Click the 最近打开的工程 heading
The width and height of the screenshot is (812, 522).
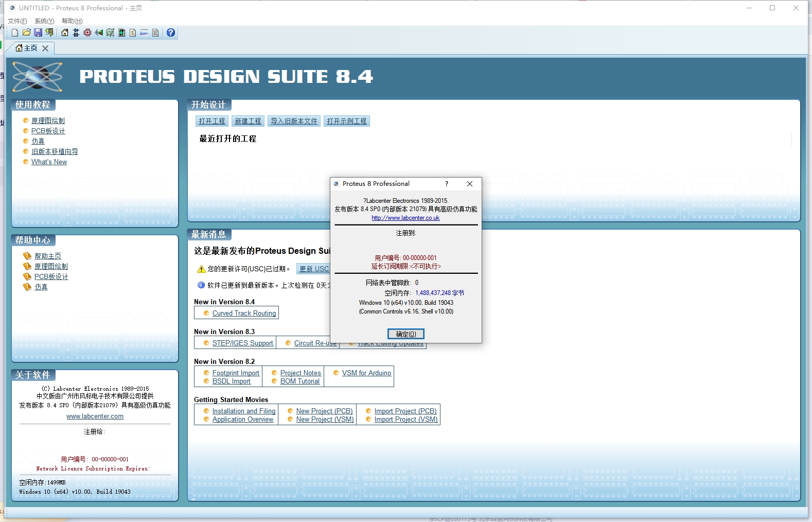point(227,138)
